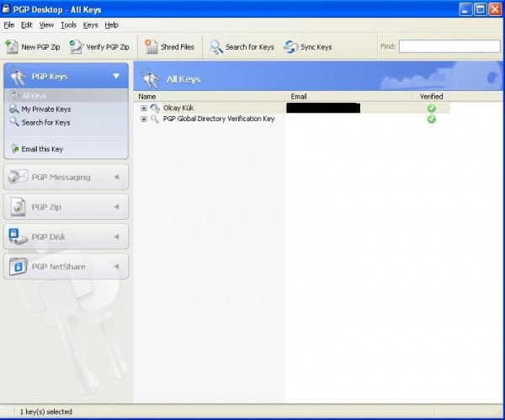Expand the Olcay Kük key tree
The image size is (505, 420).
tap(144, 109)
